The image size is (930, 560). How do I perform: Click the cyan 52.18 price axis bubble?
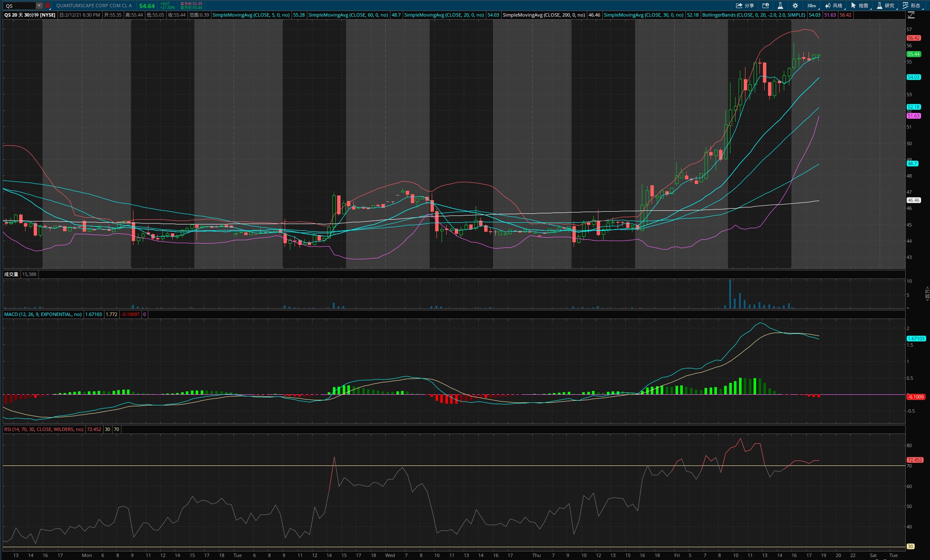[914, 107]
